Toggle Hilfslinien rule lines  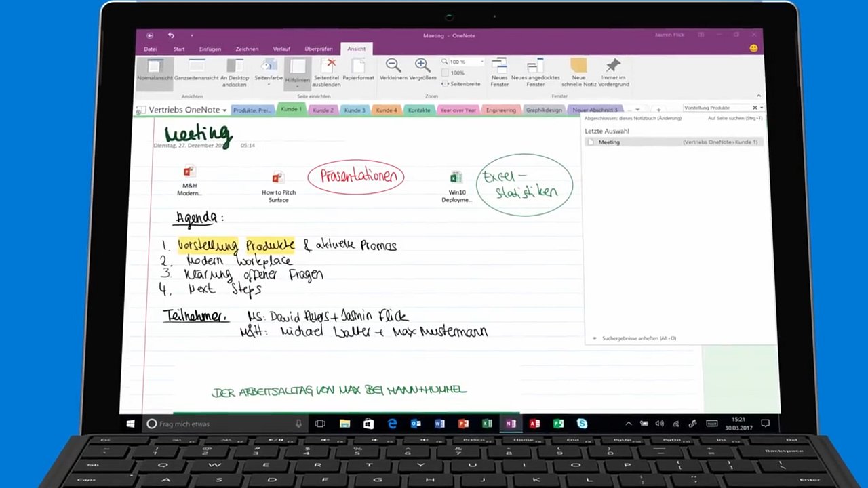point(297,73)
